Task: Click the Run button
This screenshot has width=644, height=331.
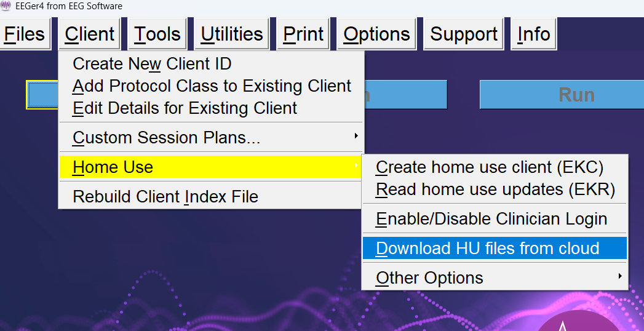Action: pos(562,95)
